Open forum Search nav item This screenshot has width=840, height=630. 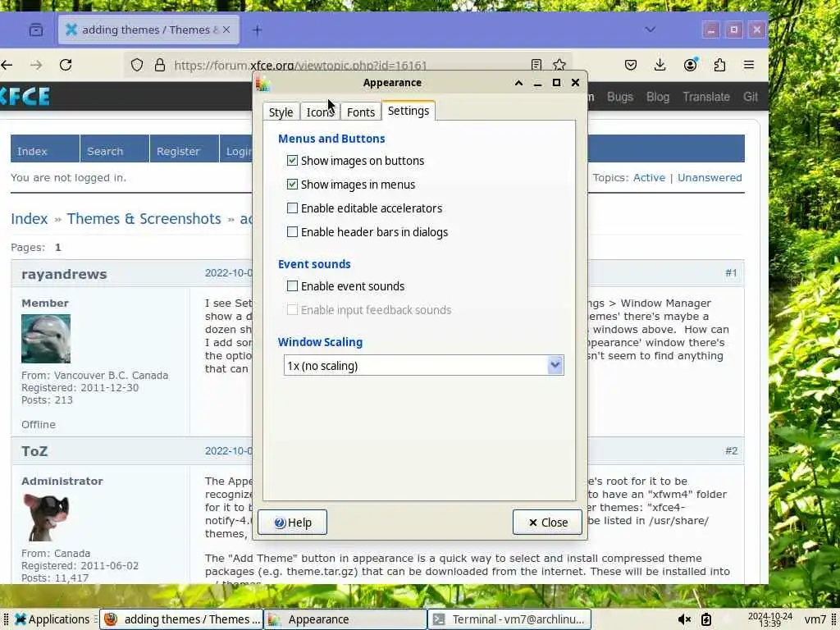point(115,151)
